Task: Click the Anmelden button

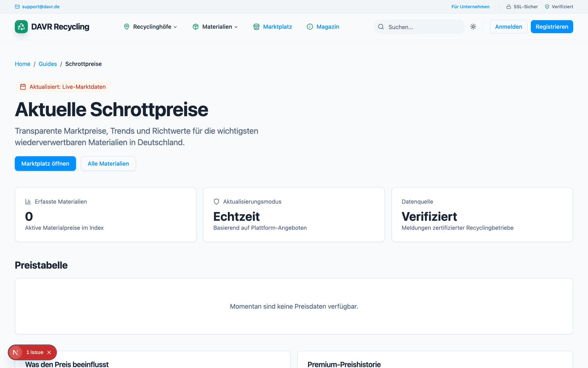Action: [509, 26]
